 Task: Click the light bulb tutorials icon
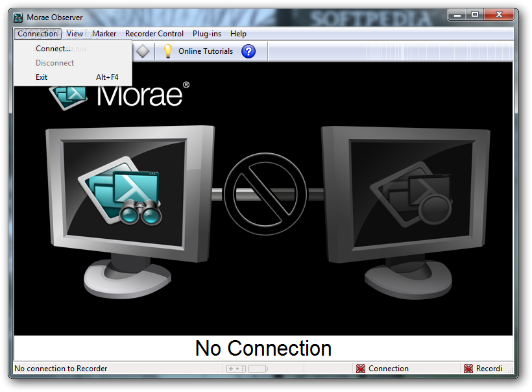[x=167, y=51]
